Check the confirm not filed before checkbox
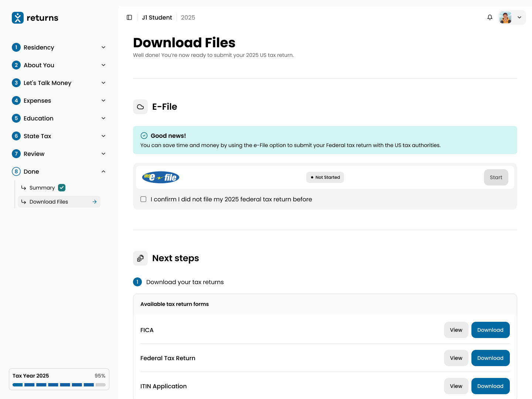The image size is (532, 399). point(143,199)
